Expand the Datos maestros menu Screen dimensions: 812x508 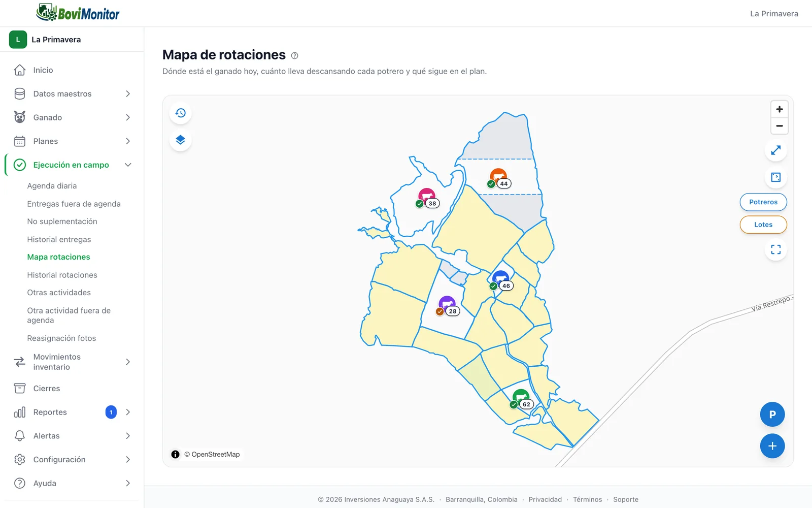[72, 94]
